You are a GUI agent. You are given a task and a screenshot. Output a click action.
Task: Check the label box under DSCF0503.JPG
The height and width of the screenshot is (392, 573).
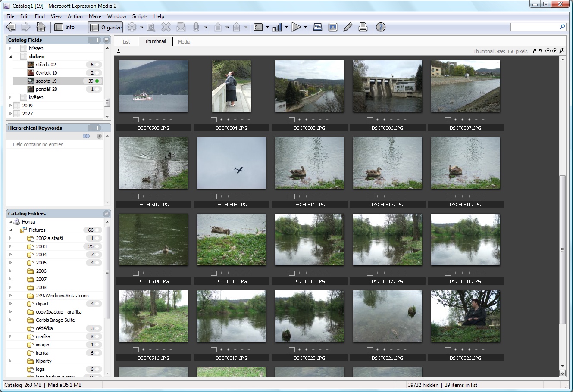point(136,120)
